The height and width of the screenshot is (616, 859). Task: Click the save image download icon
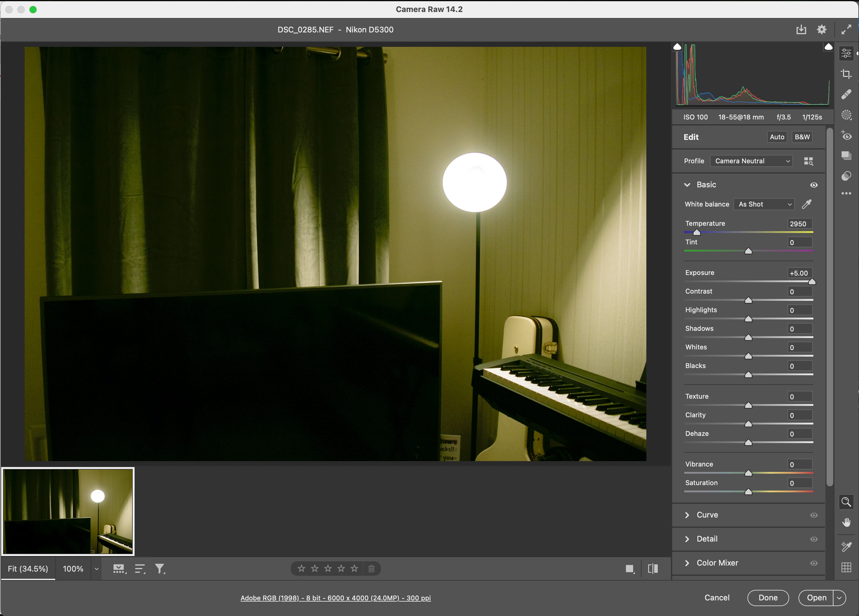point(801,29)
